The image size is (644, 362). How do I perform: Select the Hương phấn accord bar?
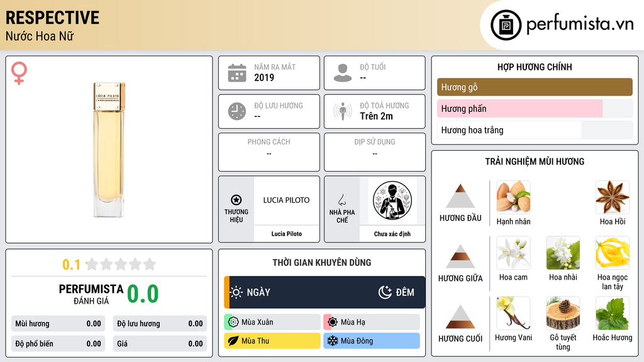click(535, 108)
